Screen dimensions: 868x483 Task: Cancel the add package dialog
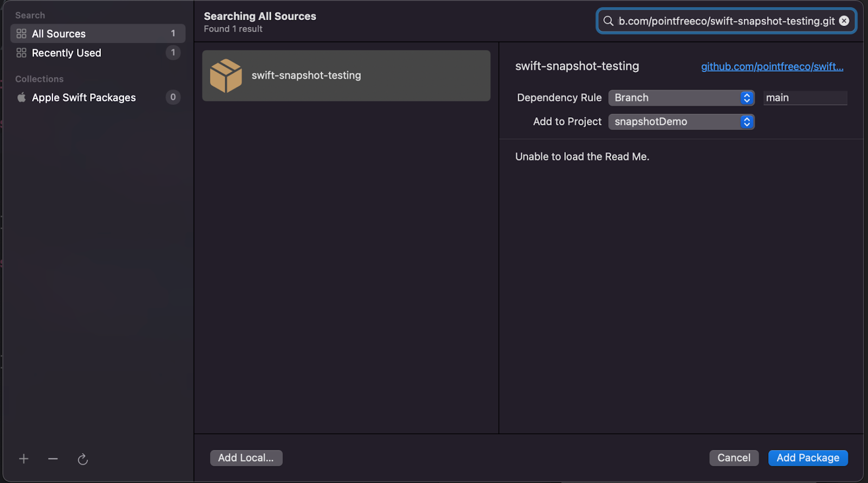(734, 458)
